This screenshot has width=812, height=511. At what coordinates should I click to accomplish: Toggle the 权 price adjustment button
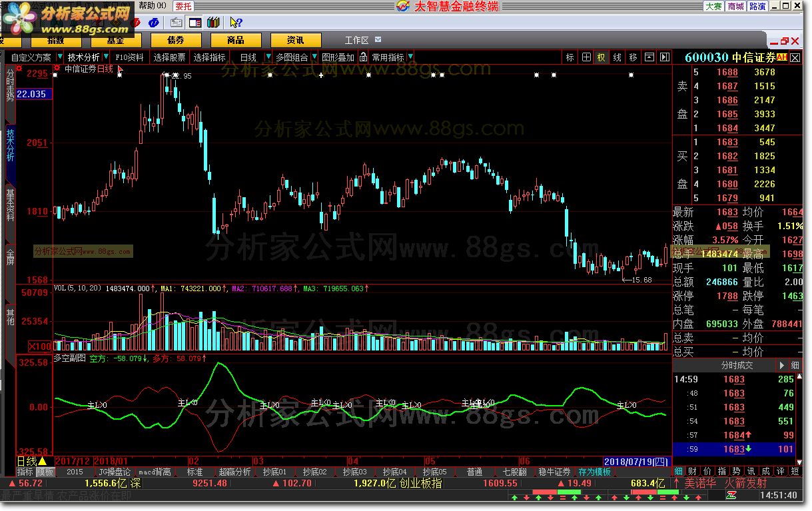602,57
